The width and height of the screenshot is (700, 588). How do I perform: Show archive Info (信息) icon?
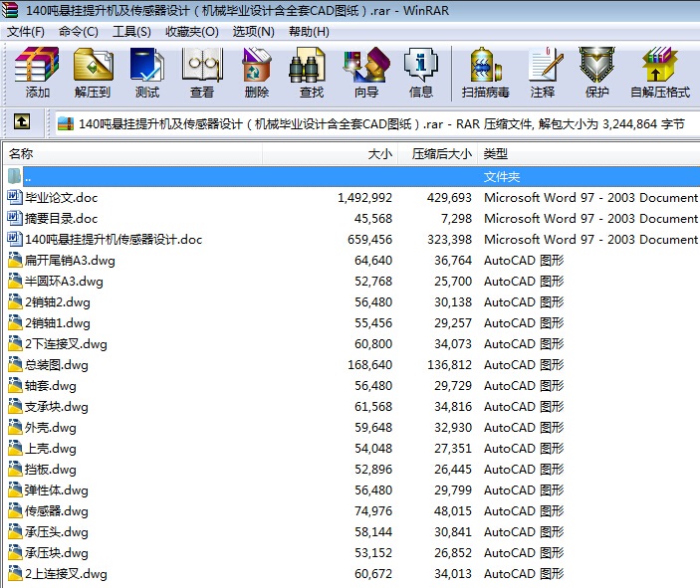click(421, 65)
